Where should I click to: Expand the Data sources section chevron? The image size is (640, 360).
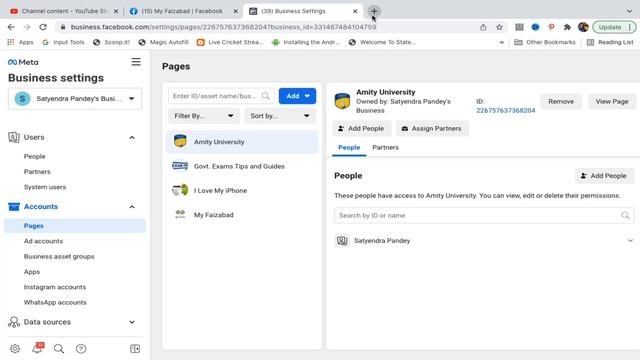(132, 322)
